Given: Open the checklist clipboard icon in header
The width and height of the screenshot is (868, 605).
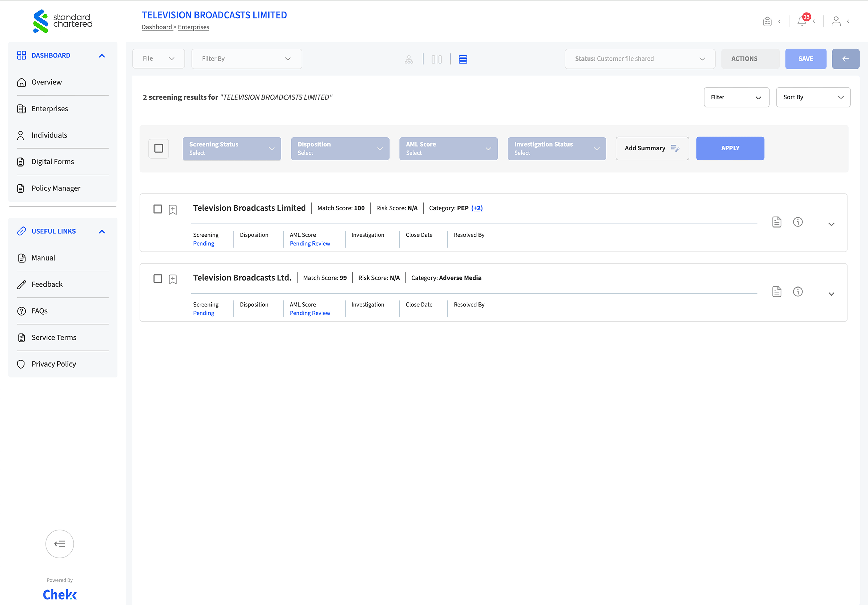Looking at the screenshot, I should [x=767, y=22].
